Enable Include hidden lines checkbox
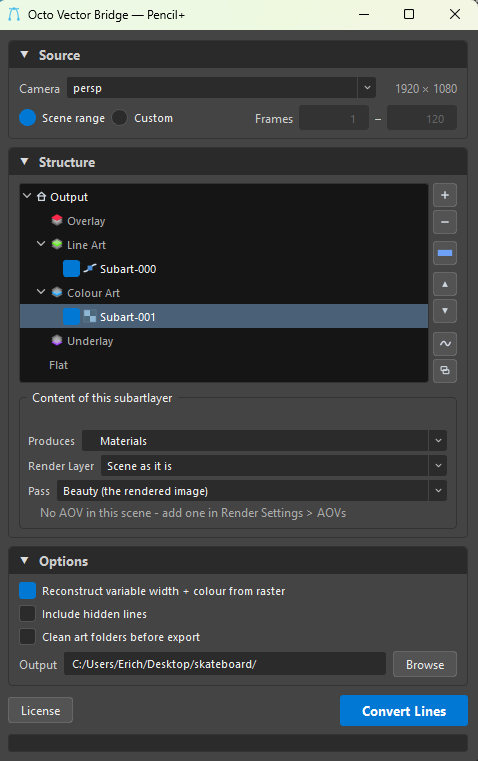Viewport: 478px width, 761px height. point(27,613)
